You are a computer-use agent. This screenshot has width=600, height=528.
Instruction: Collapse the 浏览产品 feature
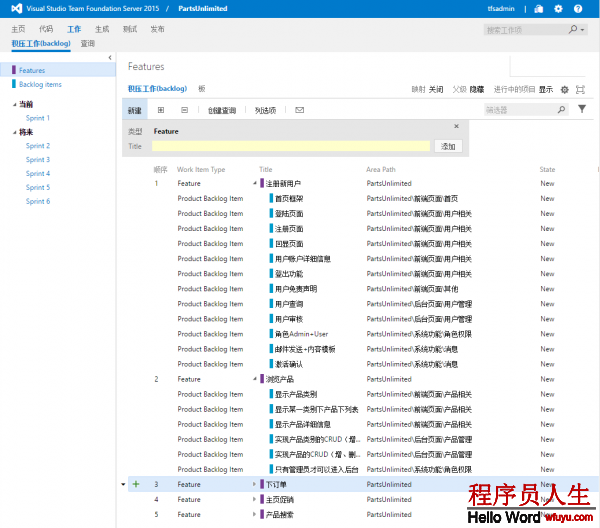[x=254, y=379]
